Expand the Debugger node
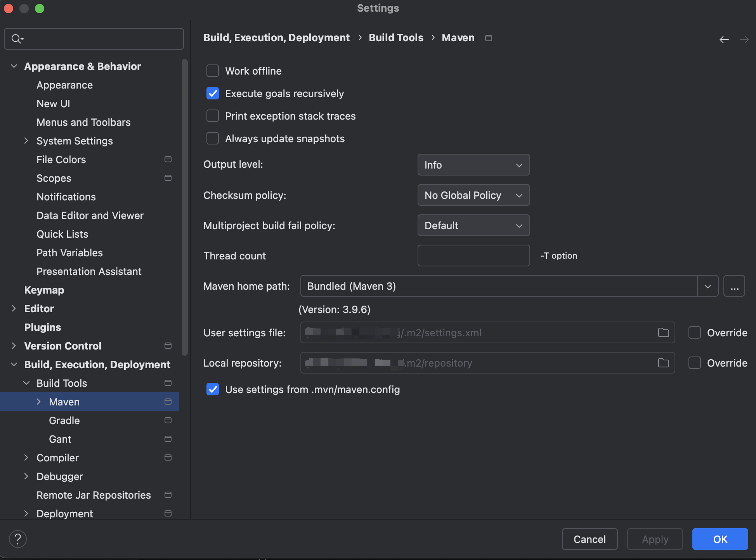Viewport: 756px width, 560px height. 26,476
